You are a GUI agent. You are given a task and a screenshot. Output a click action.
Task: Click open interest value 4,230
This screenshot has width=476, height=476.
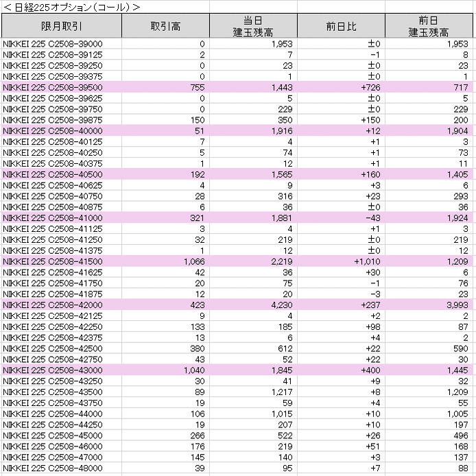[x=282, y=305]
